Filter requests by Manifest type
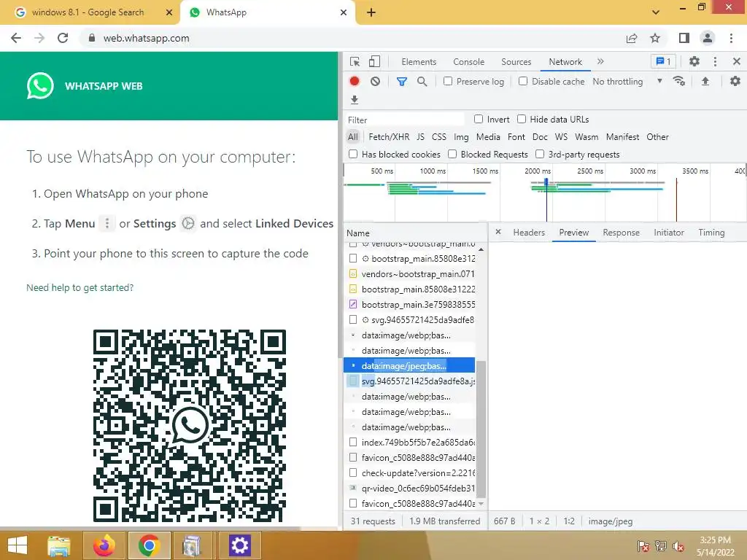The width and height of the screenshot is (747, 560). tap(622, 137)
